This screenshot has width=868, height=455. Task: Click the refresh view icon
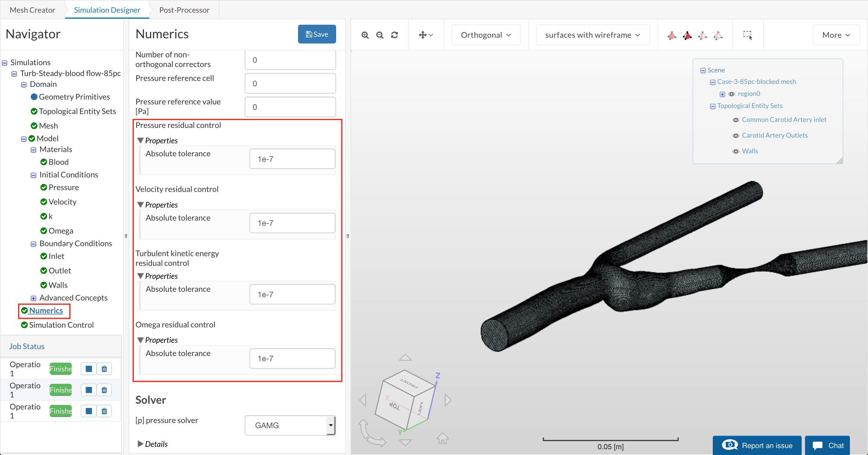pyautogui.click(x=395, y=35)
